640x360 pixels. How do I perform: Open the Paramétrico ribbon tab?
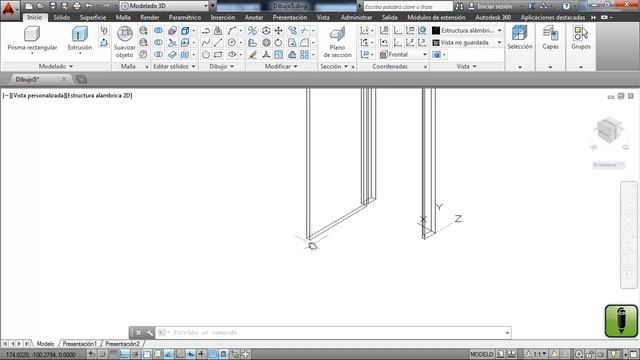click(x=185, y=18)
